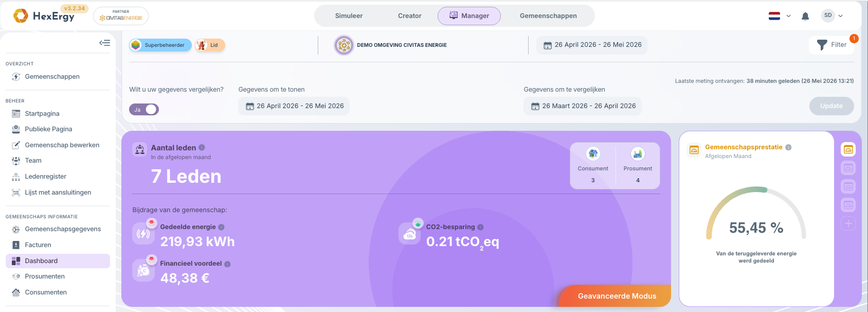
Task: Toggle the compare data switch labeled Ja
Action: tap(144, 109)
